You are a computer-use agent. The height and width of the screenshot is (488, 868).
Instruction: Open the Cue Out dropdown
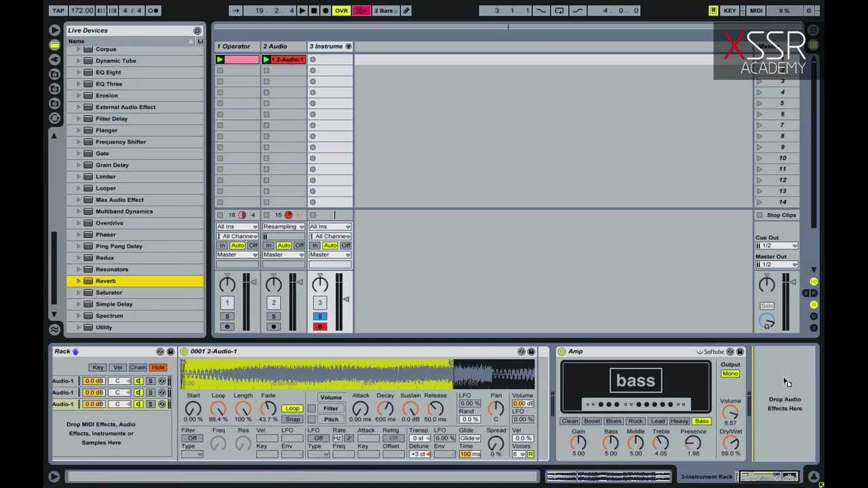[x=776, y=246]
